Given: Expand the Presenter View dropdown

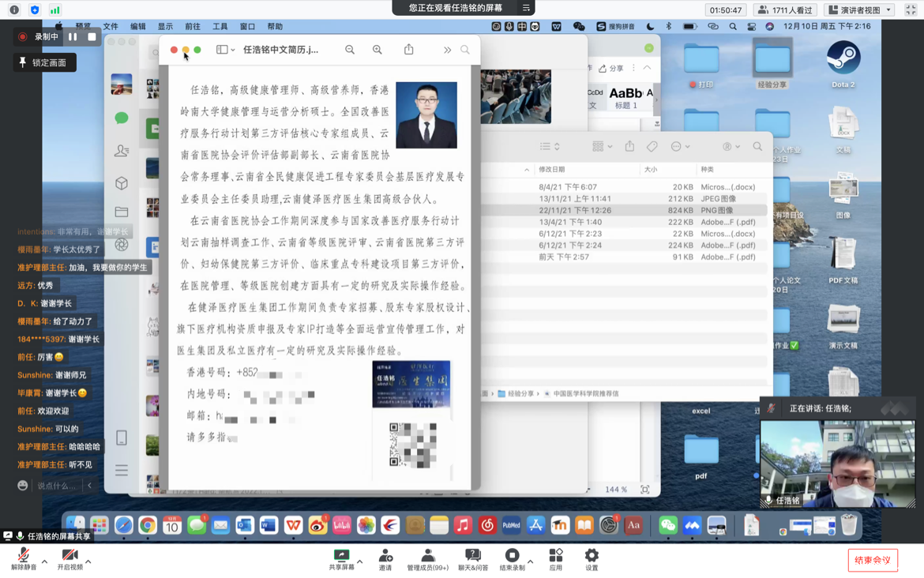Looking at the screenshot, I should click(860, 10).
